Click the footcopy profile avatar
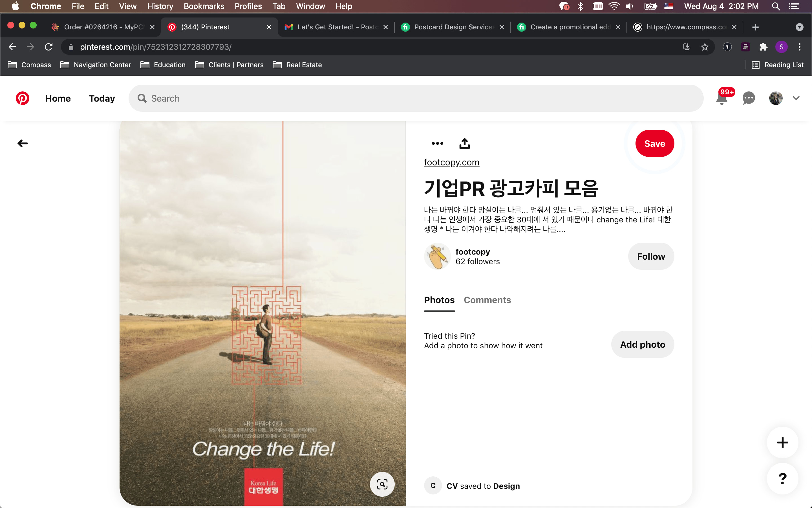Viewport: 812px width, 508px height. (x=437, y=256)
